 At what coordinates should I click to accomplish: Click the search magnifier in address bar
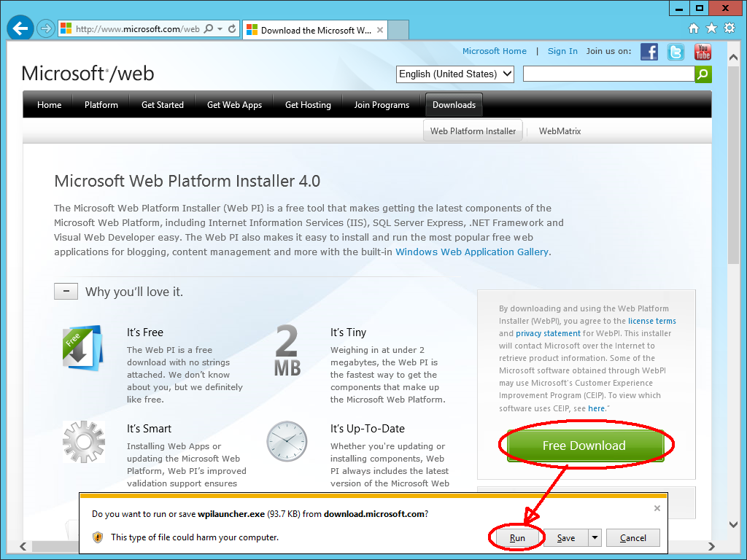coord(208,28)
